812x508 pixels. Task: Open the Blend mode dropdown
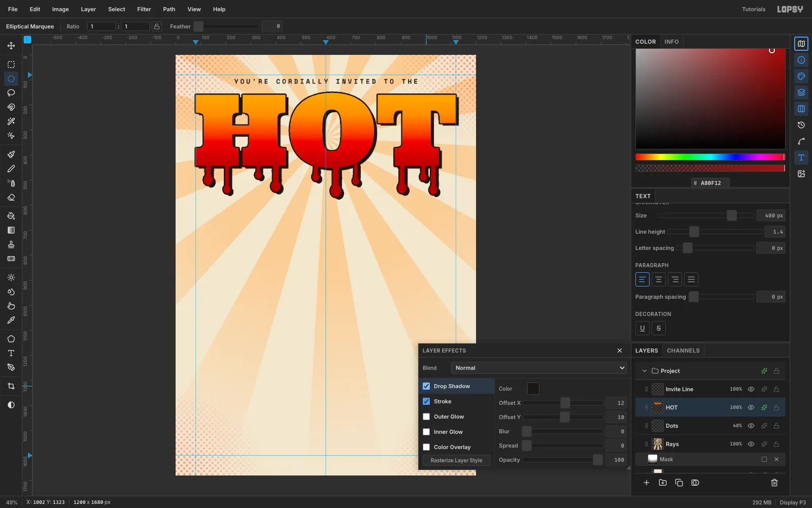pos(539,368)
